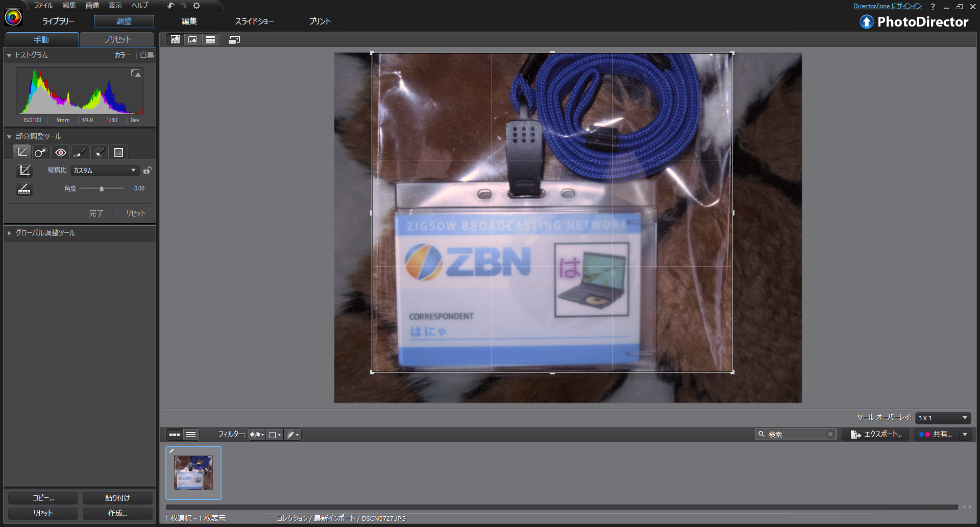This screenshot has height=527, width=980.
Task: Go to the スライドショー module
Action: pyautogui.click(x=254, y=21)
